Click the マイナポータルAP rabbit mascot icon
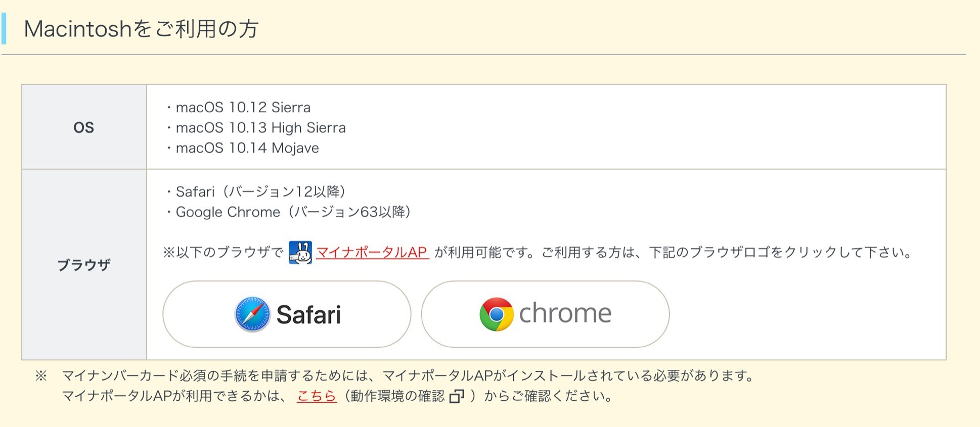The image size is (980, 427). tap(300, 252)
